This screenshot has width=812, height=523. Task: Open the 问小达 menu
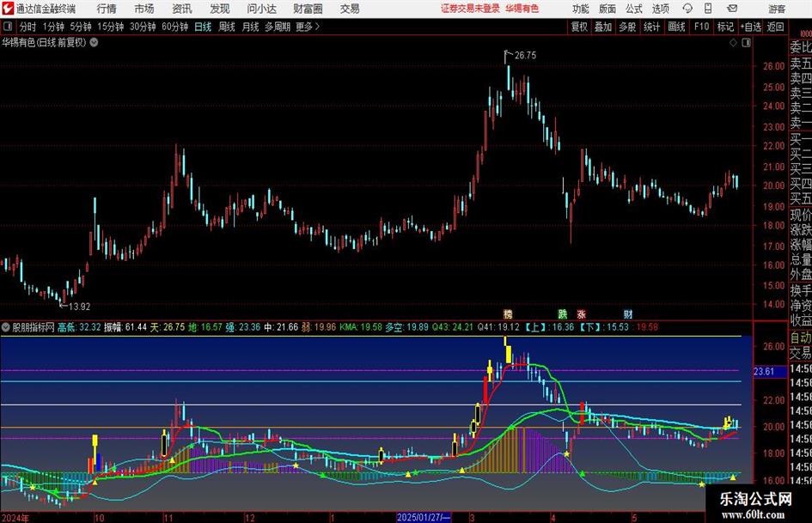pos(261,9)
